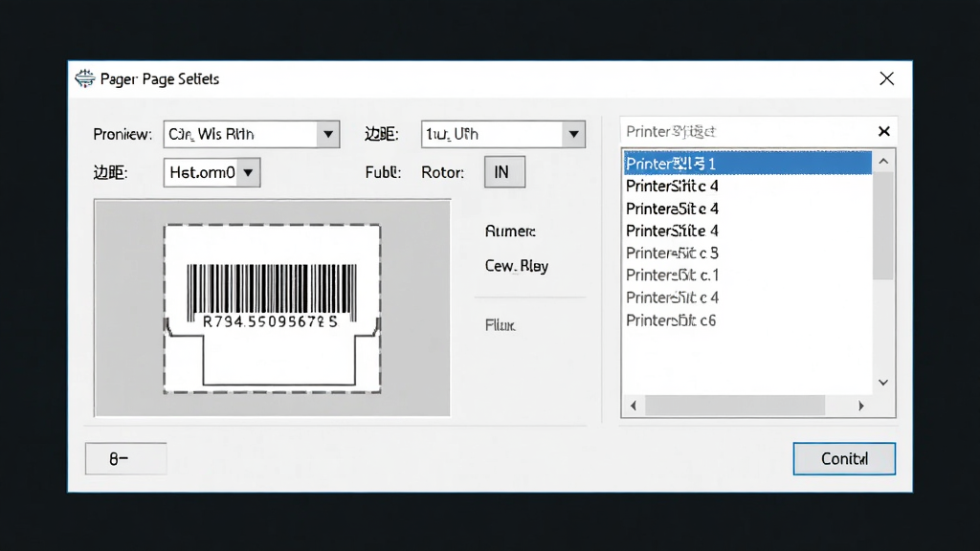The image size is (980, 551).
Task: Click the horizontal scrollbar left arrow
Action: (x=634, y=406)
